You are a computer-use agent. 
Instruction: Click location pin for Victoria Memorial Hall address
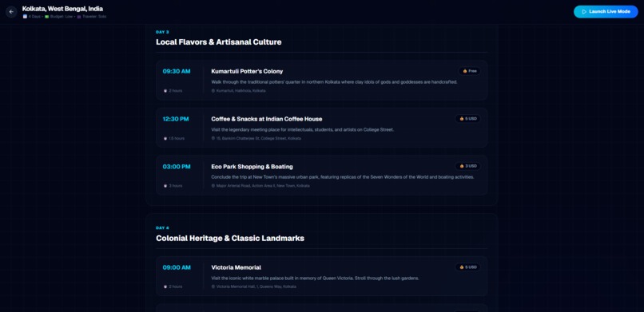213,287
